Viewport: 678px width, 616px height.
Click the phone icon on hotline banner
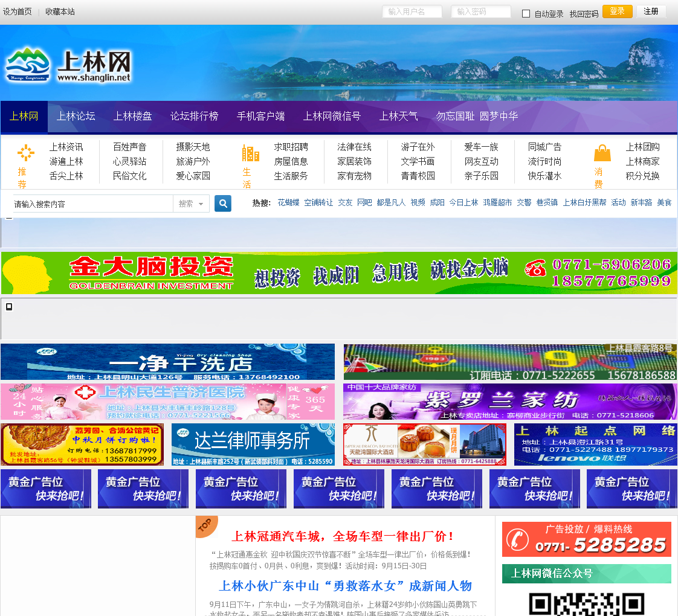click(x=518, y=539)
